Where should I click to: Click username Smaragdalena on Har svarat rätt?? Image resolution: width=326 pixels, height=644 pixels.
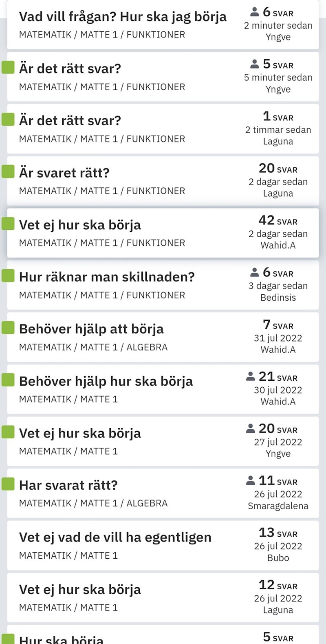[278, 506]
